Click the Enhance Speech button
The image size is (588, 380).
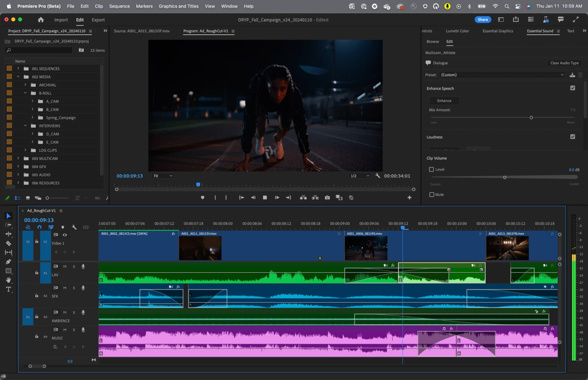[444, 100]
